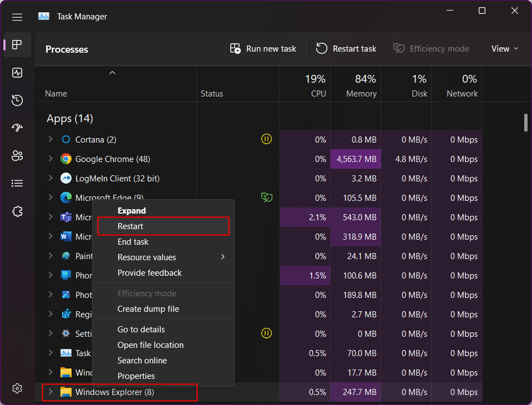Select Go to details menu entry
This screenshot has width=532, height=405.
click(163, 330)
